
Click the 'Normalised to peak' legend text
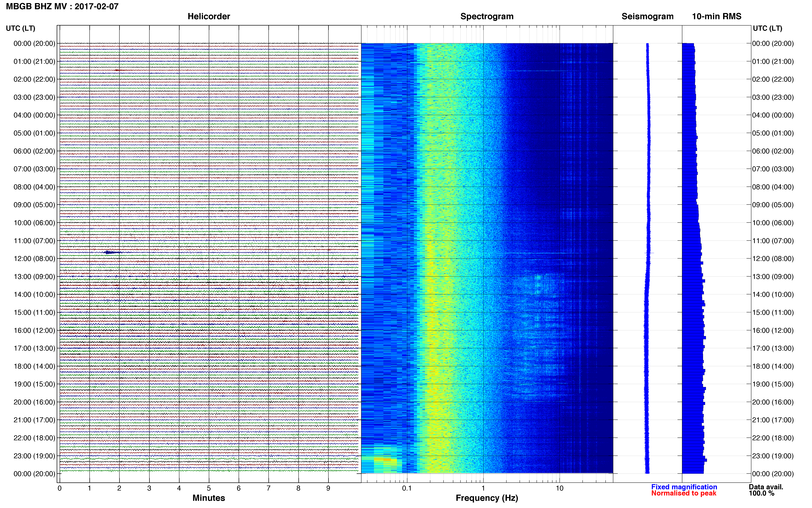(684, 493)
